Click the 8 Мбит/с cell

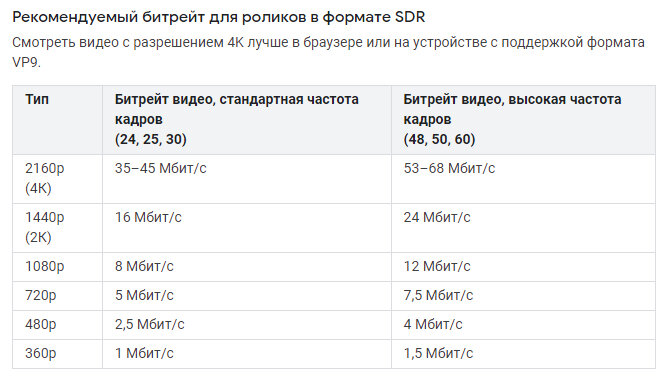pos(144,267)
